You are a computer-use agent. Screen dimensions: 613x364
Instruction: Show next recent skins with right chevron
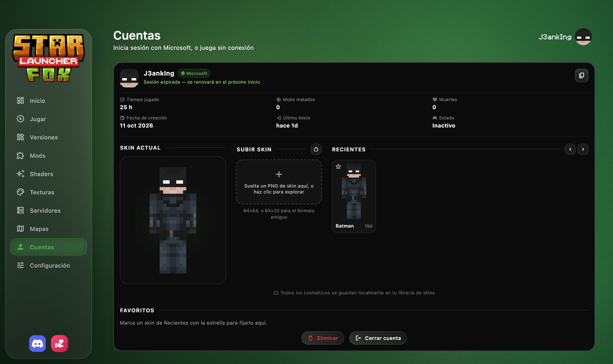[x=583, y=149]
